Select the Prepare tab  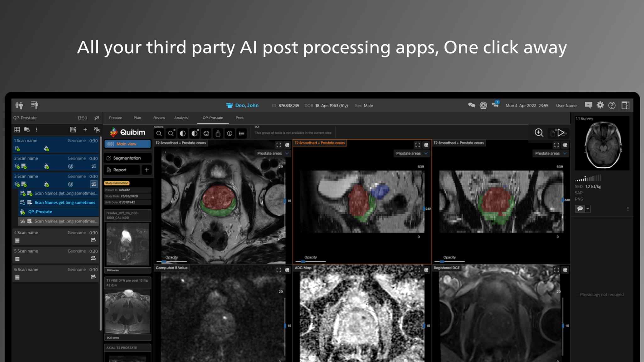[x=115, y=118]
